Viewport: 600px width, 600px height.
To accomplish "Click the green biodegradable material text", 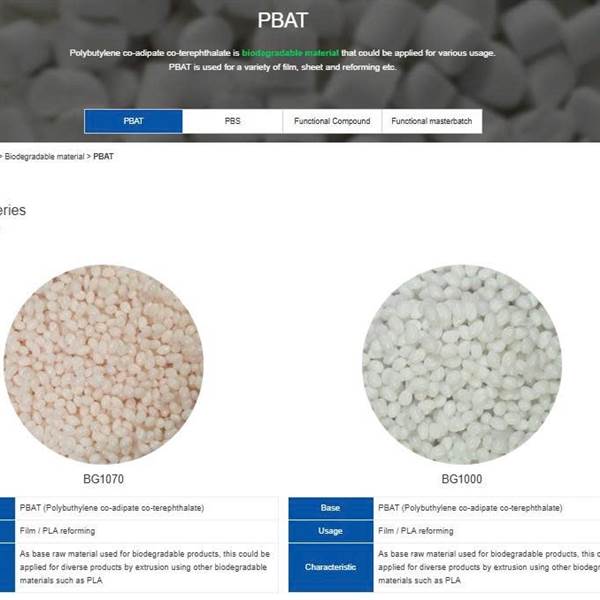I will [x=290, y=53].
